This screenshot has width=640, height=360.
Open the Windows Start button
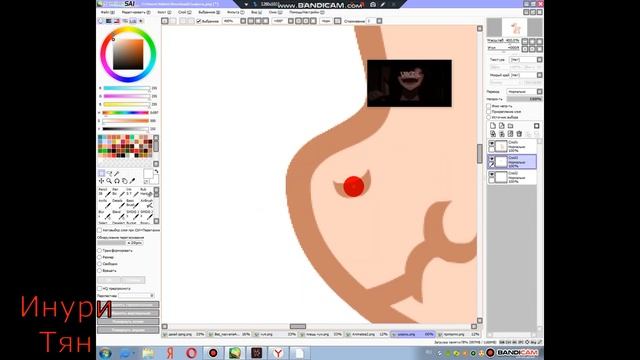(x=105, y=353)
